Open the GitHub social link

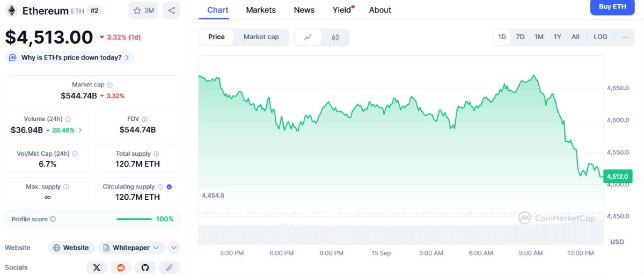[x=145, y=267]
